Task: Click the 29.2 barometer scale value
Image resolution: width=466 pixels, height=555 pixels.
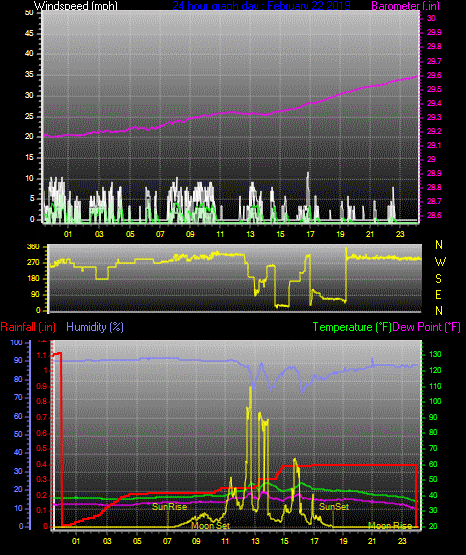Action: [x=434, y=131]
